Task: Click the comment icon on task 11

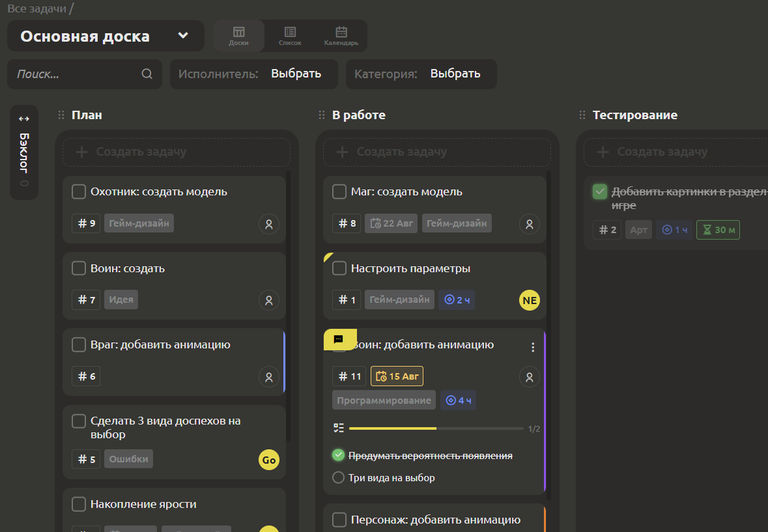Action: (x=339, y=339)
